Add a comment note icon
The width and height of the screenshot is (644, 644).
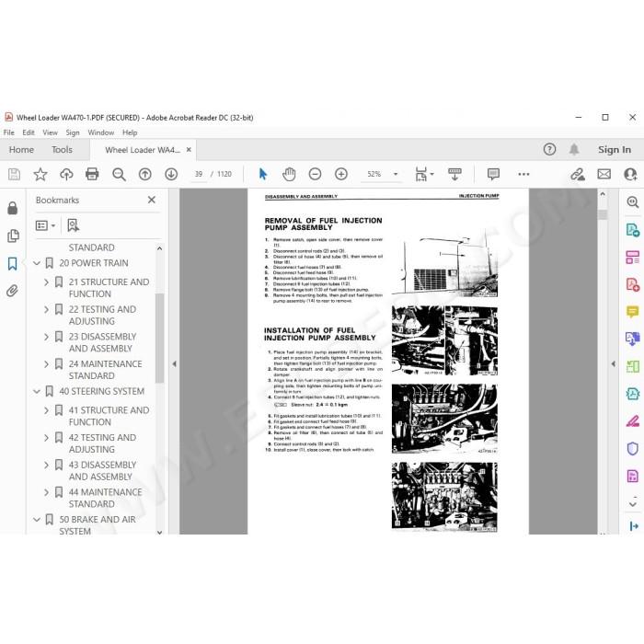493,174
